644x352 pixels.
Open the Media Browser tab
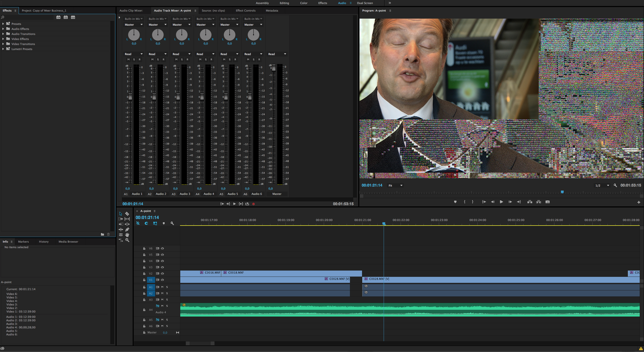pos(68,242)
